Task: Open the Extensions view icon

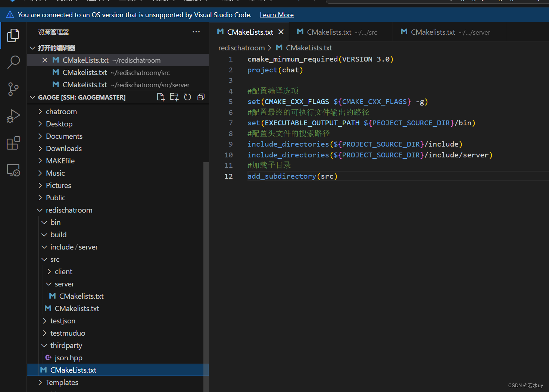Action: [13, 143]
